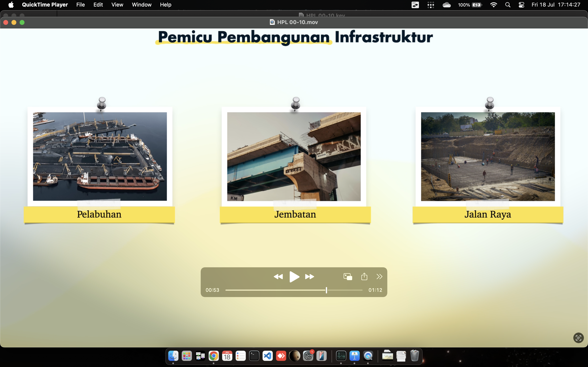Launch Google Chrome from the dock
This screenshot has width=588, height=367.
pos(214,356)
